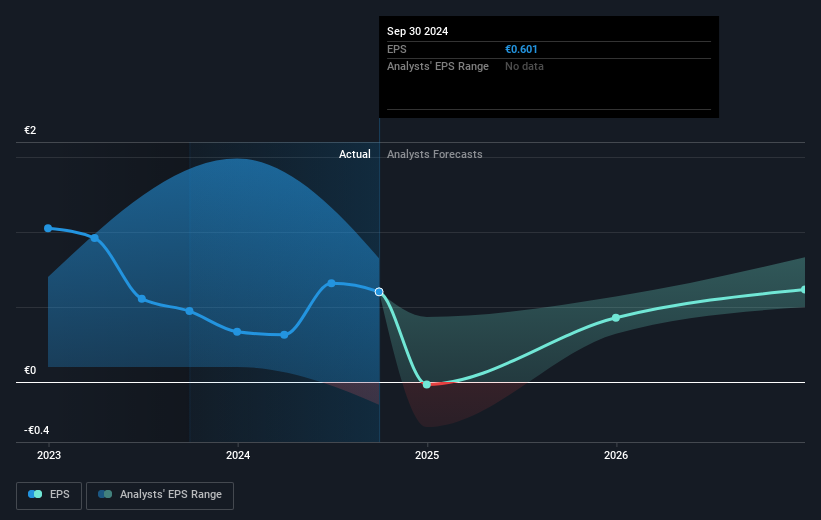Click the No data text in tooltip
The height and width of the screenshot is (520, 821).
(524, 67)
